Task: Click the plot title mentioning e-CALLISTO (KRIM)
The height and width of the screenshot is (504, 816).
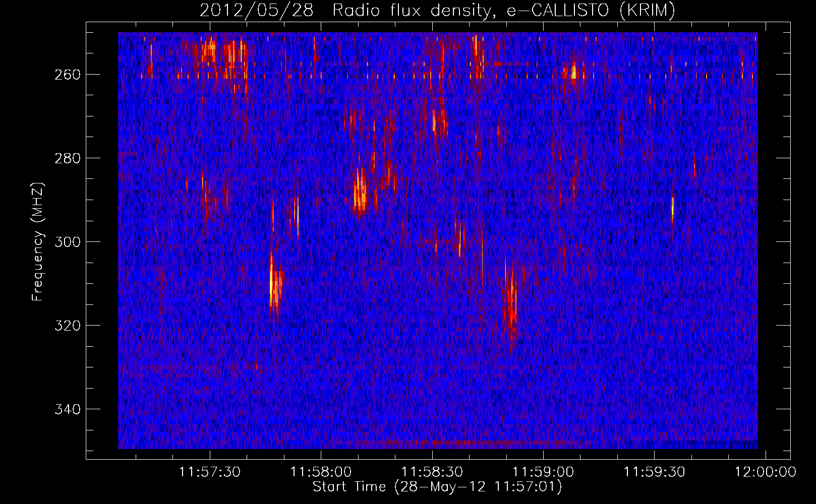Action: click(437, 10)
